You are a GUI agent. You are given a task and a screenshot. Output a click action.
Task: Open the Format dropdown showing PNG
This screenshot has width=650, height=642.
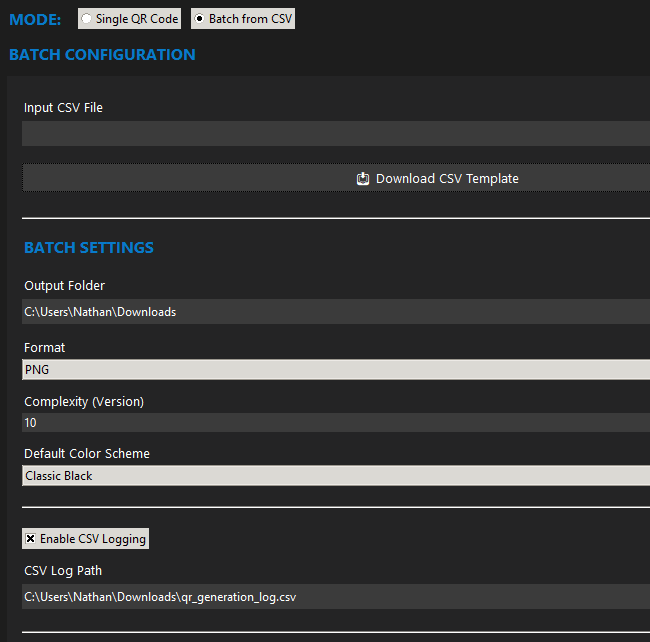336,370
